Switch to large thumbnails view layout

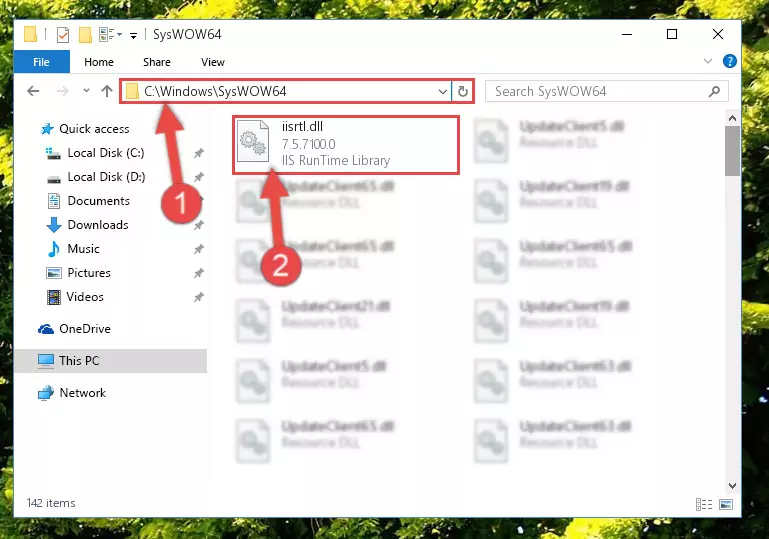(726, 504)
